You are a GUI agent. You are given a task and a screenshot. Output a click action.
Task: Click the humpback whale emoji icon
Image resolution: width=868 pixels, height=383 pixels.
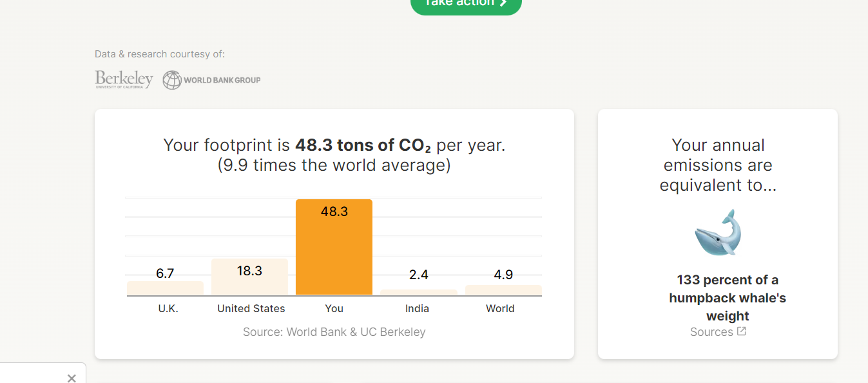coord(718,232)
